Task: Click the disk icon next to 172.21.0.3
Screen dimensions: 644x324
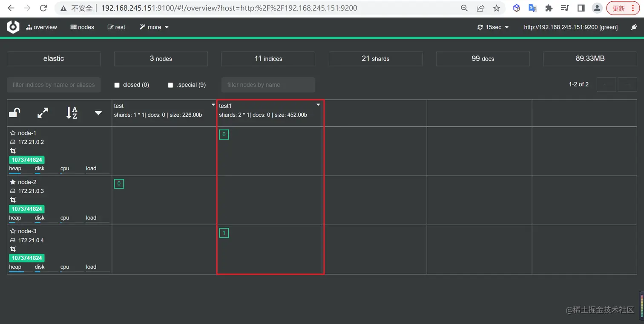Action: pyautogui.click(x=13, y=191)
